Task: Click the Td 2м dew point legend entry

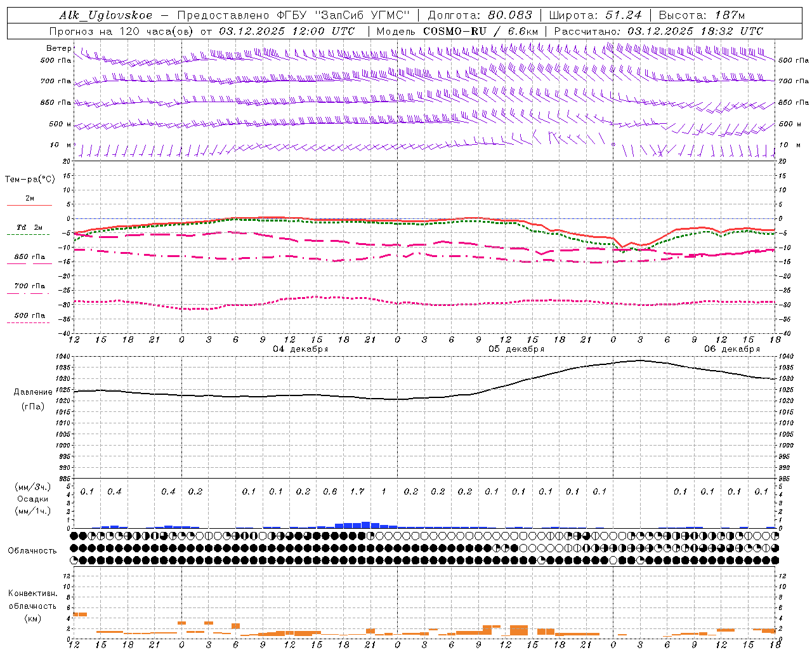Action: (30, 227)
